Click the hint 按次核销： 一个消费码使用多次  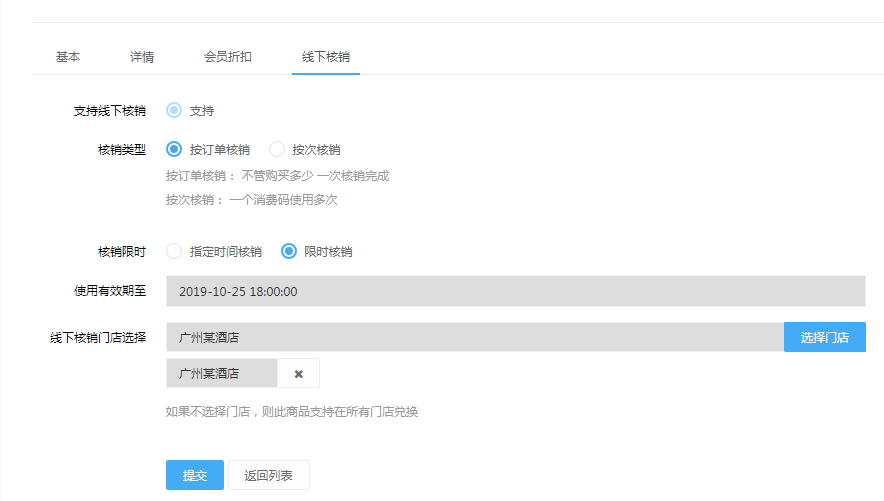pos(251,200)
